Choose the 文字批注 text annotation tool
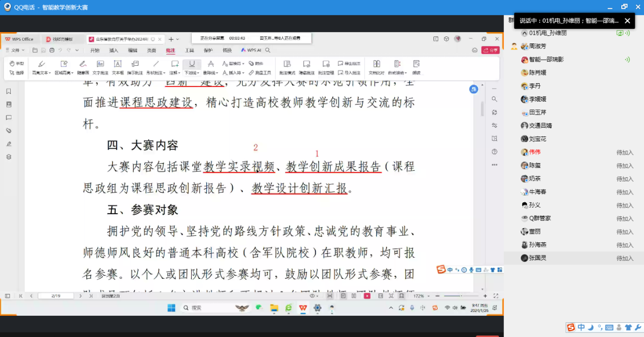644x337 pixels. click(x=100, y=67)
